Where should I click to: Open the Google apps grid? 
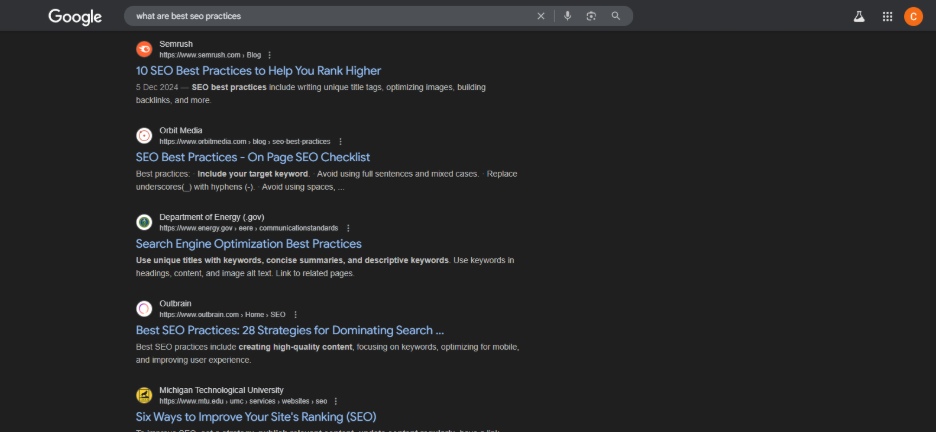[887, 16]
